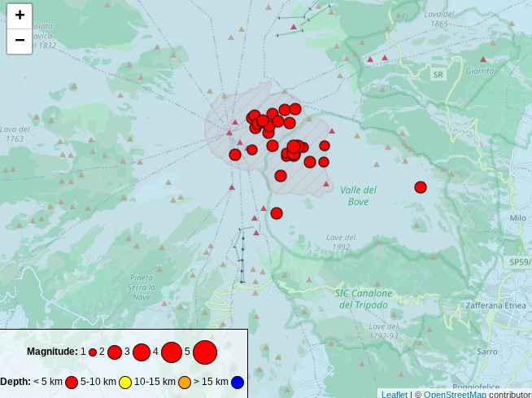Image resolution: width=532 pixels, height=398 pixels.
Task: Open the Leaflet attribution link
Action: point(395,395)
